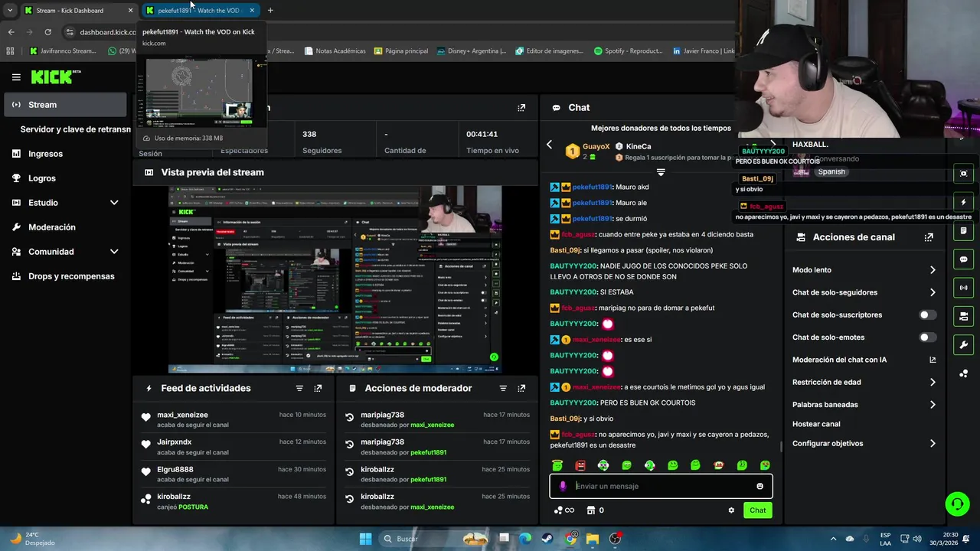Pop out the session information panel
Image resolution: width=980 pixels, height=551 pixels.
pos(521,108)
